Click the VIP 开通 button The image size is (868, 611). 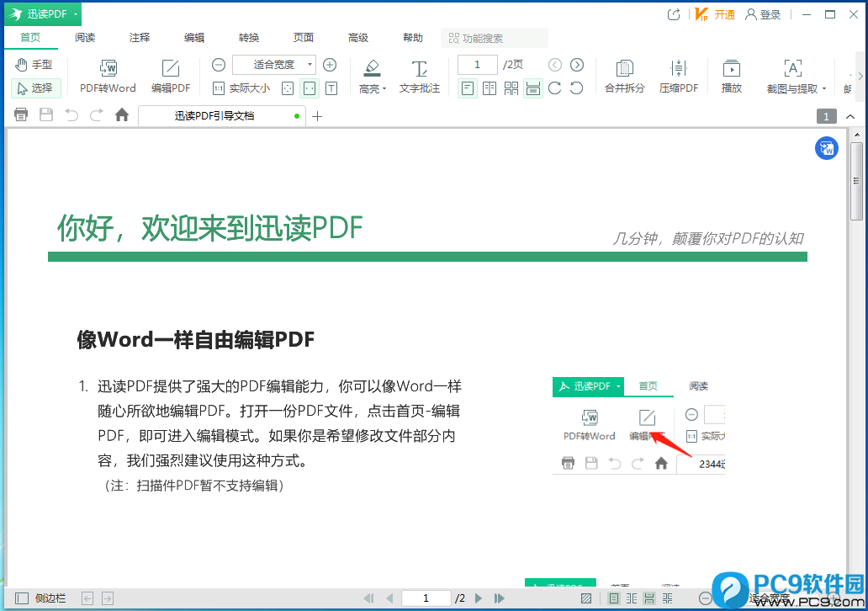715,14
